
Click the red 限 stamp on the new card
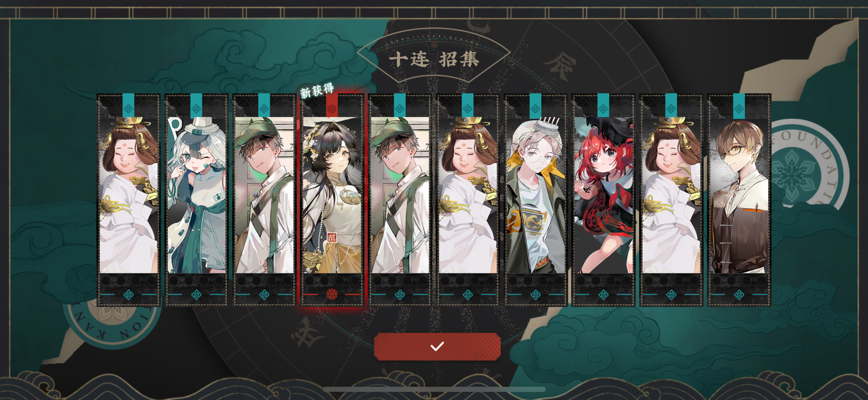click(x=332, y=237)
